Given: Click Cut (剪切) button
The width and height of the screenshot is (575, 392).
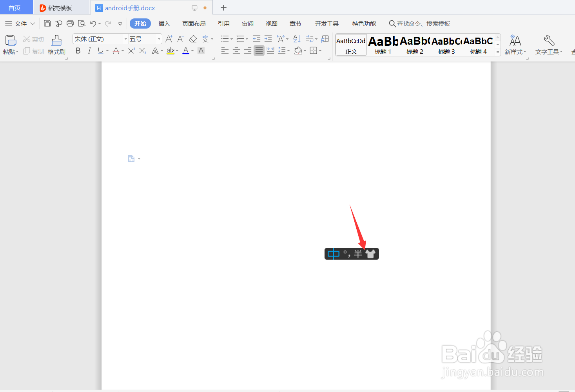Looking at the screenshot, I should click(33, 39).
